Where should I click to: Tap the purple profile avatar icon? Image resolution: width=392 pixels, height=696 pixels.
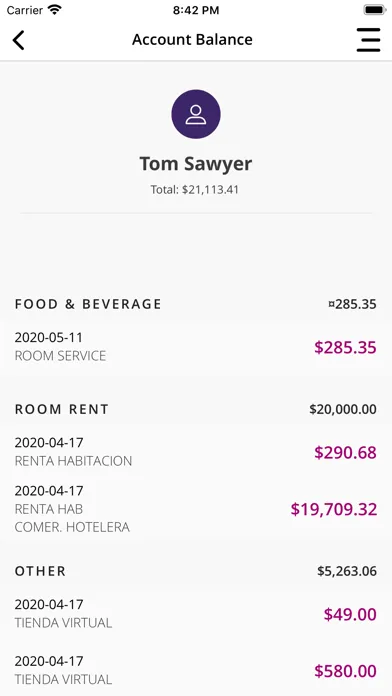click(x=196, y=114)
